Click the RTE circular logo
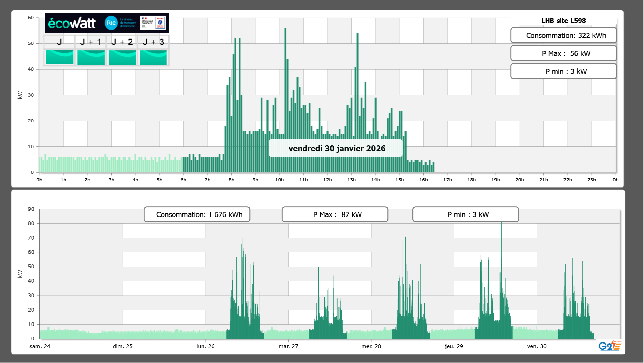Image resolution: width=644 pixels, height=363 pixels. coord(111,23)
